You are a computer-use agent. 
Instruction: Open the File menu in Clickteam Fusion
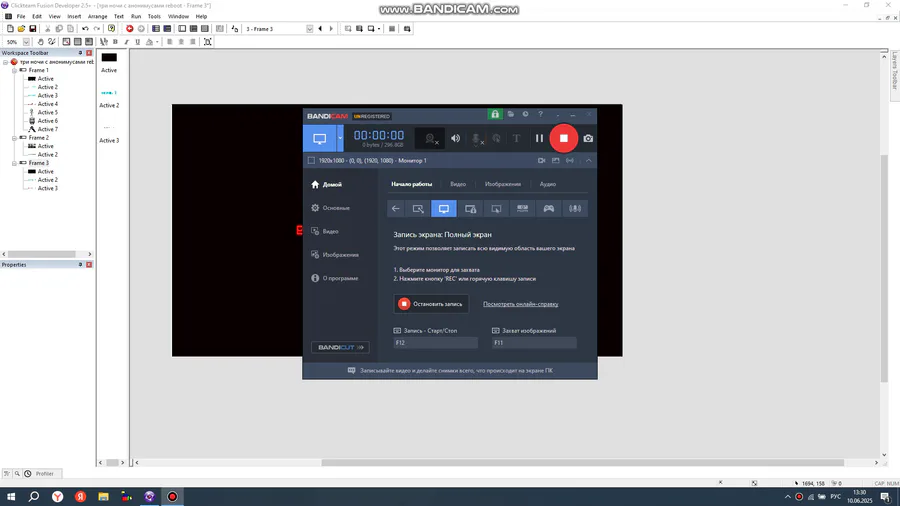(21, 17)
